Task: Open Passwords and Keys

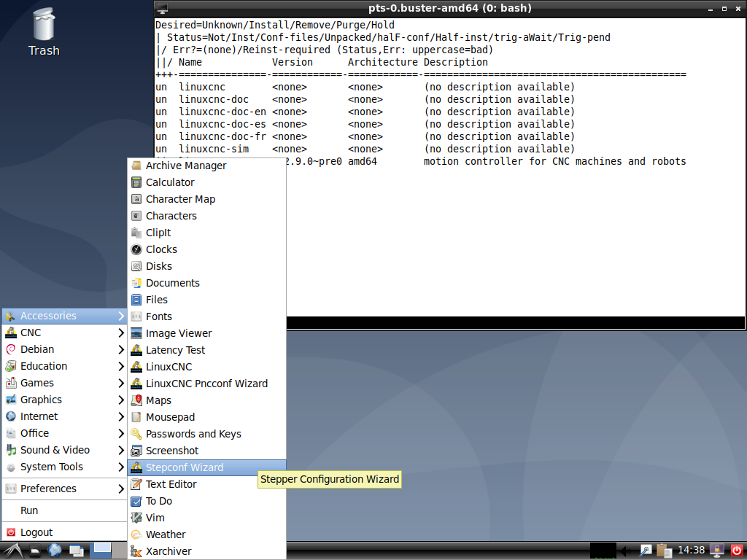Action: [206, 434]
